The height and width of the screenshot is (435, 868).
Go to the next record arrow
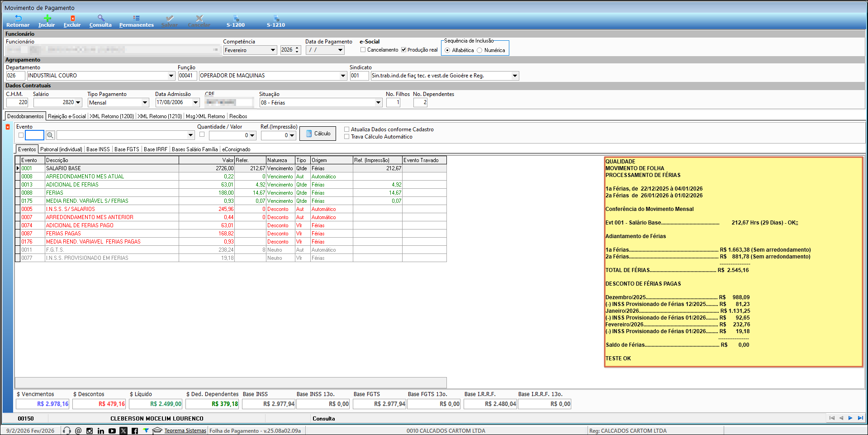point(850,418)
